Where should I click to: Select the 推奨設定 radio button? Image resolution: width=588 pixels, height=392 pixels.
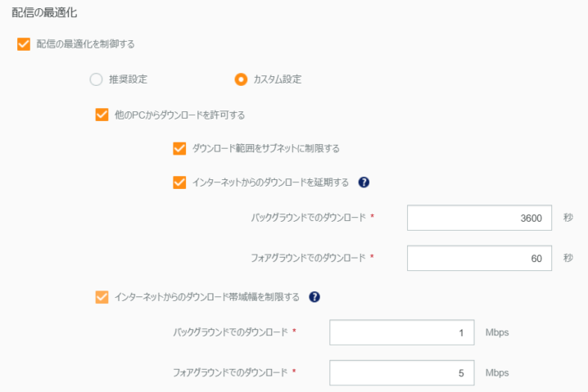(x=96, y=79)
